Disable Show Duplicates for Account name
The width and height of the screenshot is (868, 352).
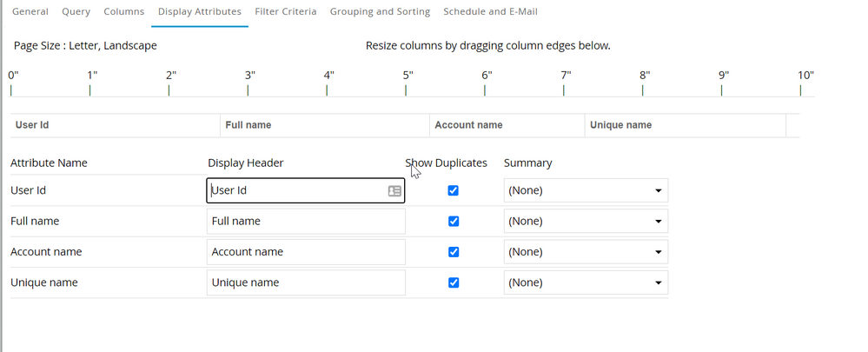(x=453, y=252)
